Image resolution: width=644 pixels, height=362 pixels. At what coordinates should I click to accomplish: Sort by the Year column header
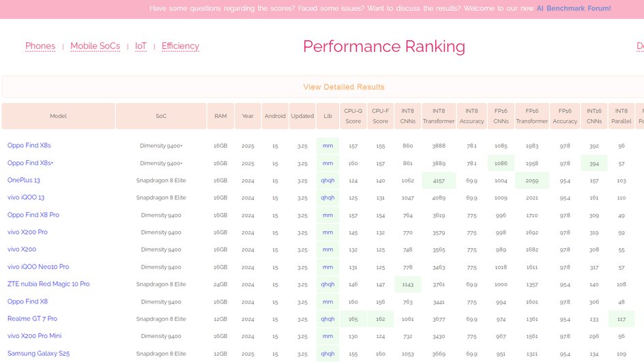[x=248, y=116]
